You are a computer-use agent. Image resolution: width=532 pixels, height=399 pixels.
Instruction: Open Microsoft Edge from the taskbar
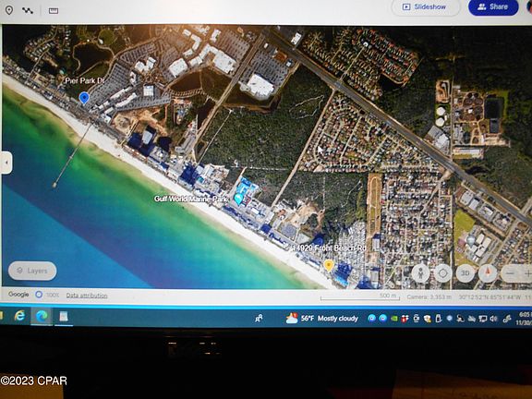(42, 316)
